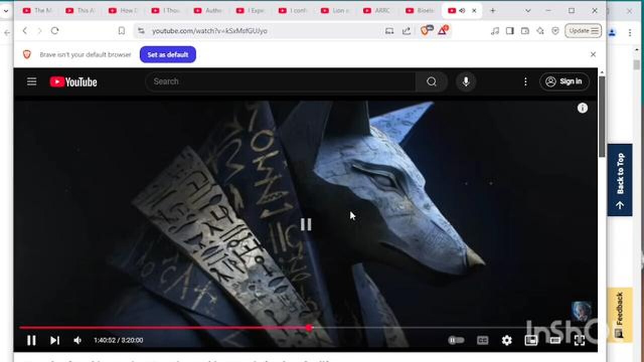This screenshot has width=644, height=362.
Task: View site information icon in address bar
Action: [141, 31]
